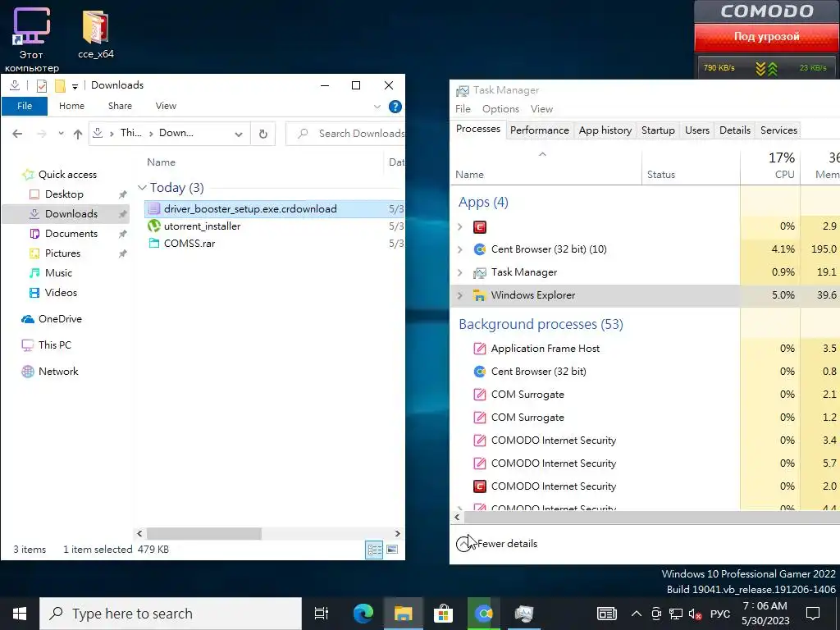The width and height of the screenshot is (840, 630).
Task: Sort processes by Status column
Action: click(691, 166)
